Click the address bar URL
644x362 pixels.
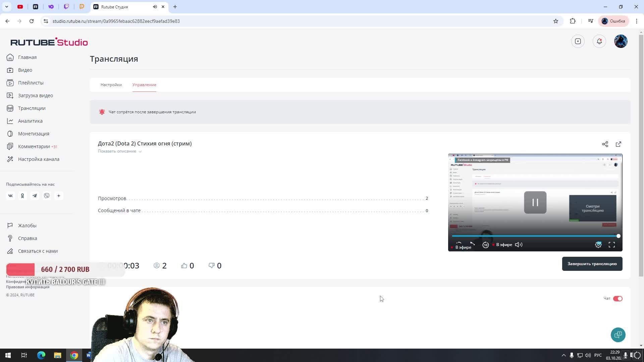click(x=116, y=21)
